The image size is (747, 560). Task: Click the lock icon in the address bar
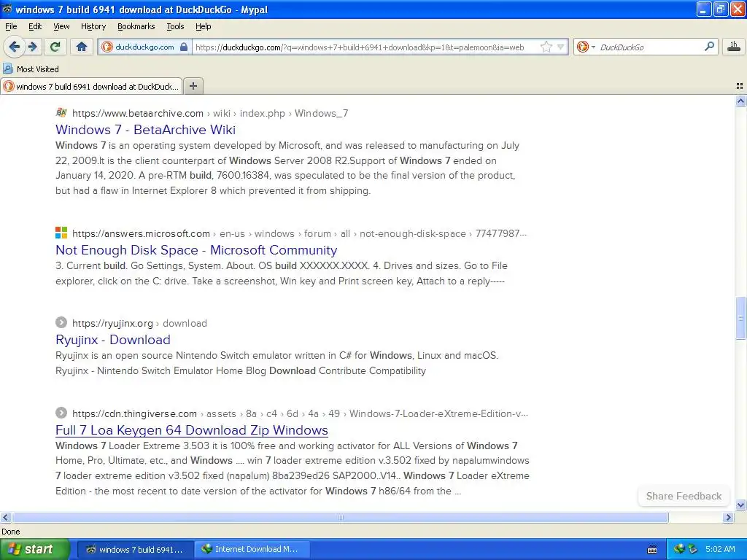[x=184, y=47]
